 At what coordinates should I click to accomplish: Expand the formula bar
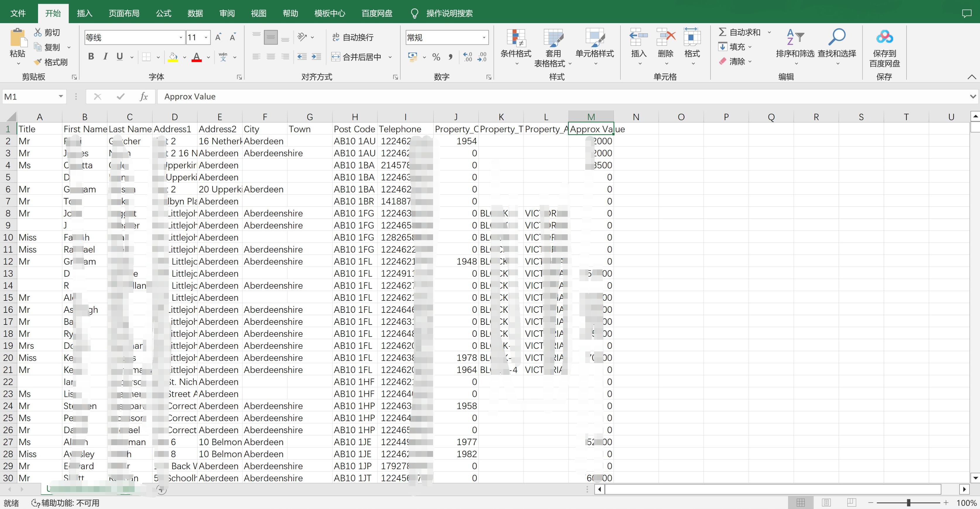[973, 97]
